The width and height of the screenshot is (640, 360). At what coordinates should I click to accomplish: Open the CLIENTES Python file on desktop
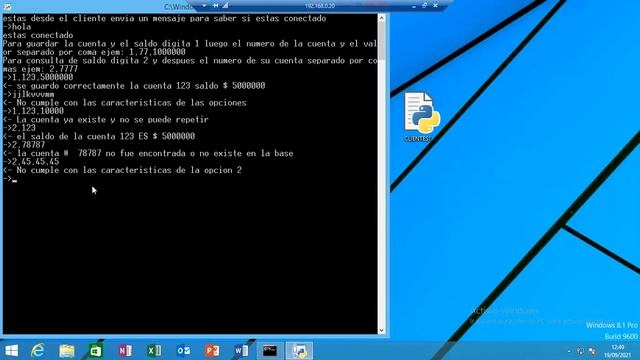click(421, 117)
